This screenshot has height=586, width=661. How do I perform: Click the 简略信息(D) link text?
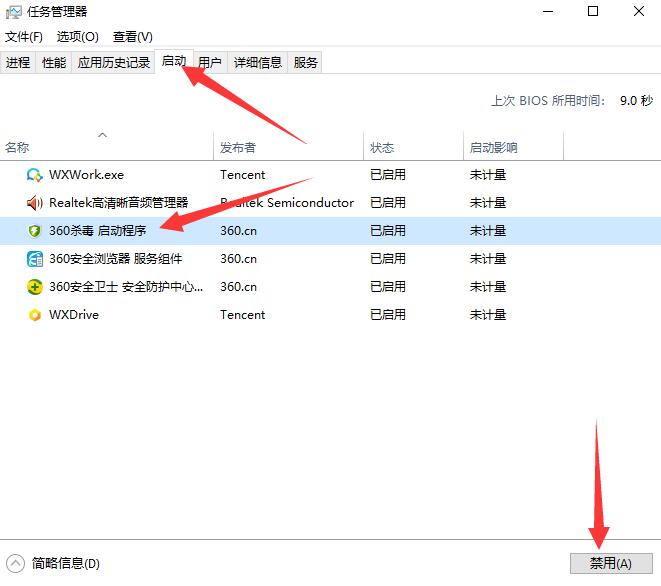point(66,564)
